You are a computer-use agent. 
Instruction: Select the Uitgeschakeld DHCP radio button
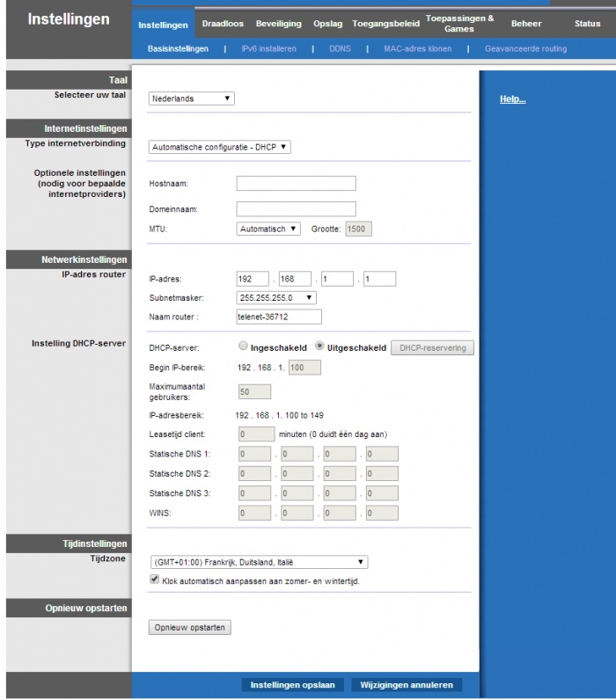[320, 347]
